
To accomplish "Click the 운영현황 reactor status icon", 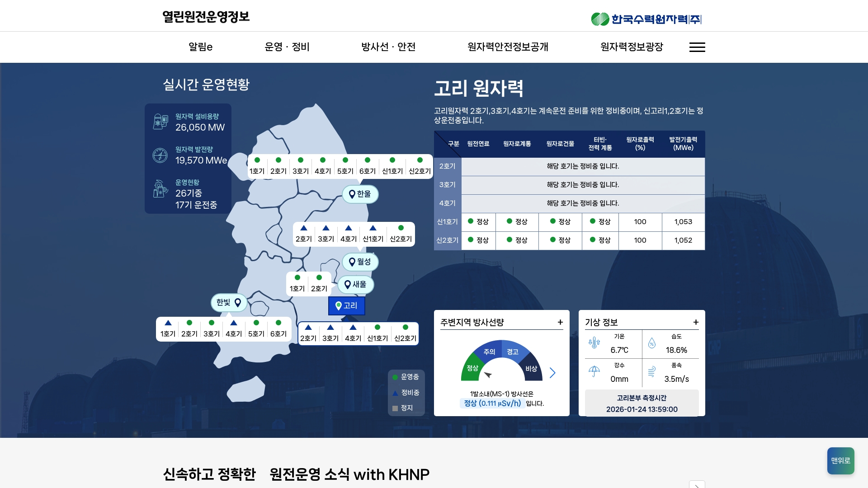I will click(160, 188).
